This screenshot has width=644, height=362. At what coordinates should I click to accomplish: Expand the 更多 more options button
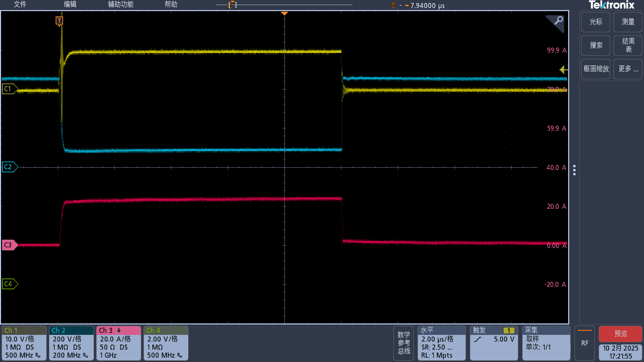coord(628,69)
